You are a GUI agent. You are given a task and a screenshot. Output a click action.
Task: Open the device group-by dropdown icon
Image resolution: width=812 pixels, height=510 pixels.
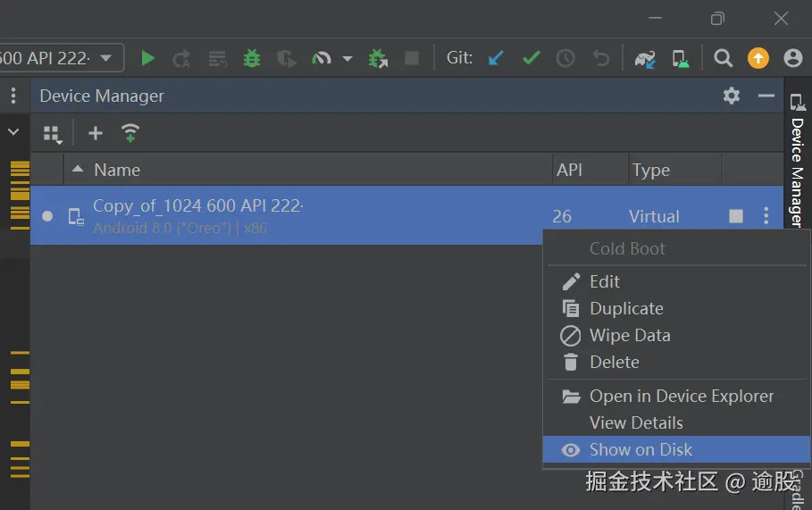pyautogui.click(x=53, y=135)
